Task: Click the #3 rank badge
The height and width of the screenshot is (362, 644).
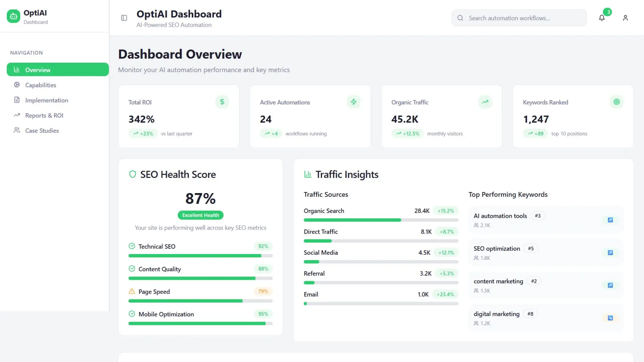Action: point(538,216)
